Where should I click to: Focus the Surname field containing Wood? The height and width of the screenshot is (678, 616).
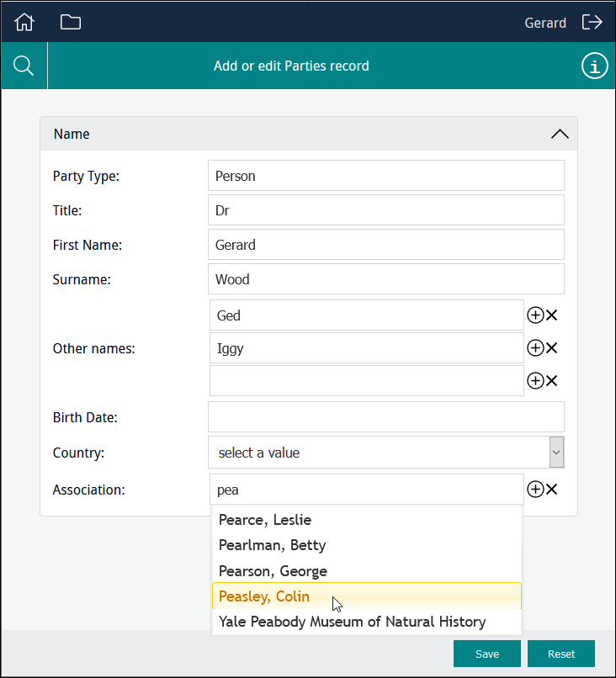[x=385, y=279]
